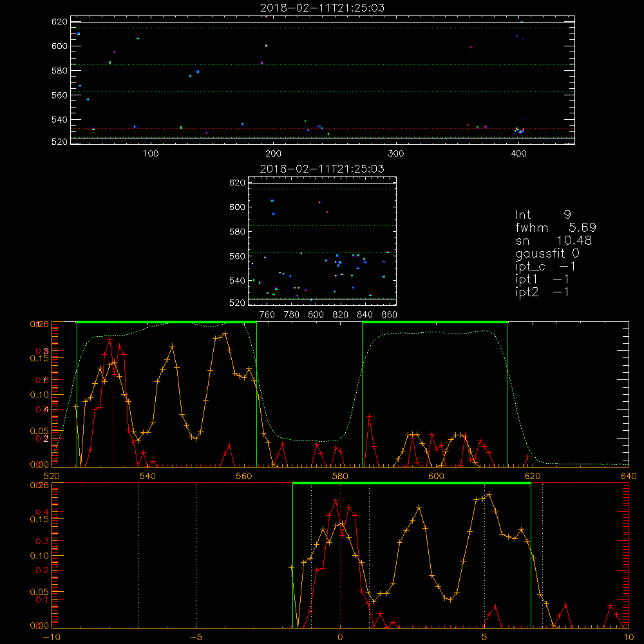Click the x-axis label '-10' on the bottom plot
Image resolution: width=644 pixels, height=644 pixels.
52,637
